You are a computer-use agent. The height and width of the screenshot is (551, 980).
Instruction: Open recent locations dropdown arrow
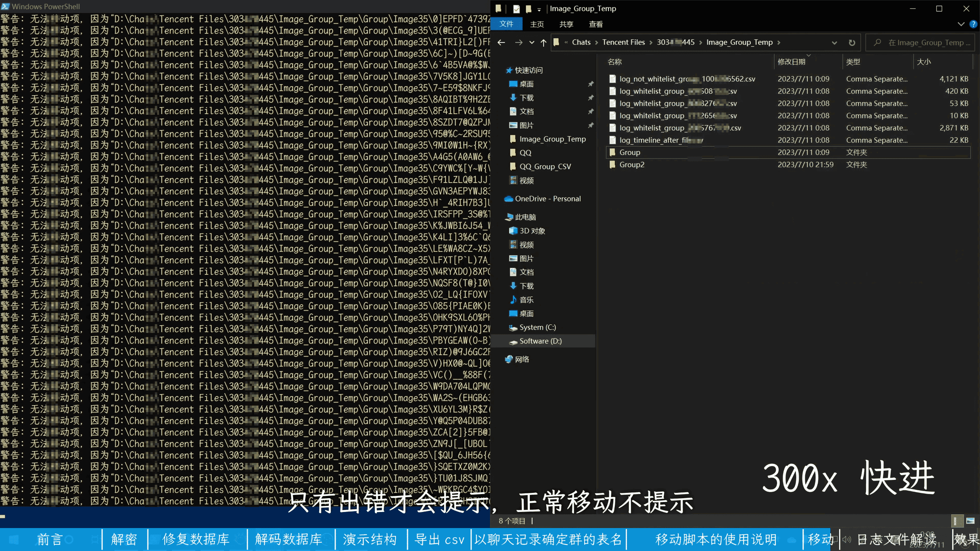[532, 42]
